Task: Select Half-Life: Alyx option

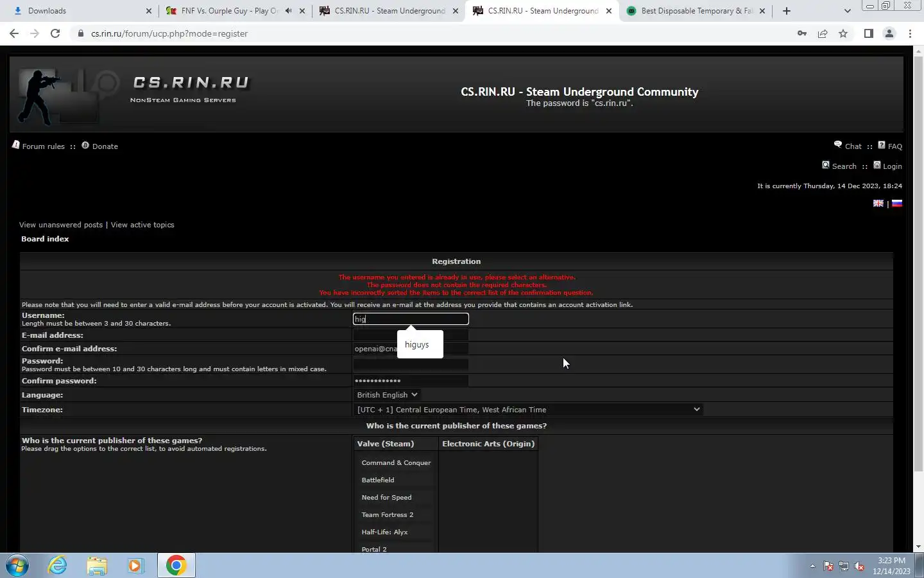Action: click(396, 532)
